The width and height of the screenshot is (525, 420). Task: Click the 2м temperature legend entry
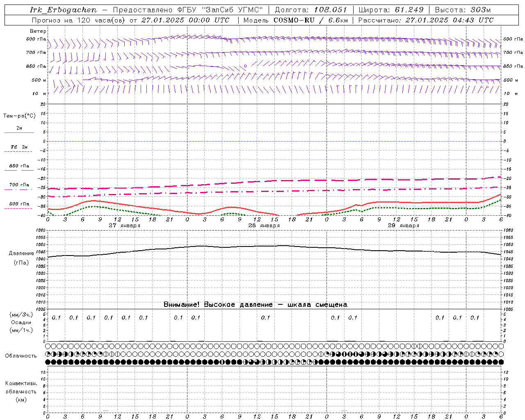point(19,128)
